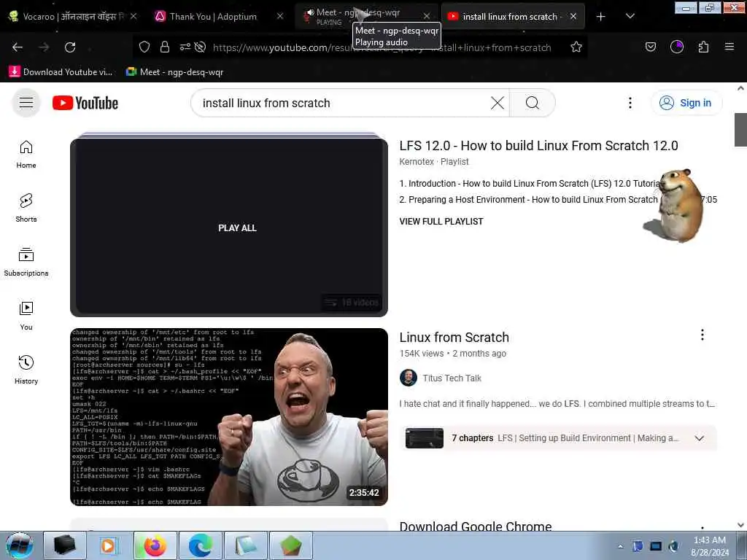747x560 pixels.
Task: Open the extensions puzzle piece icon
Action: pyautogui.click(x=703, y=47)
